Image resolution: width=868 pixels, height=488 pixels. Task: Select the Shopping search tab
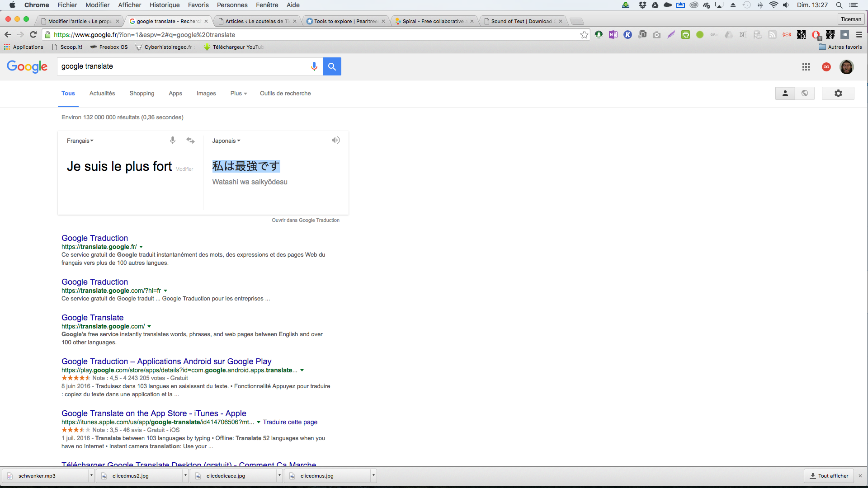[142, 94]
